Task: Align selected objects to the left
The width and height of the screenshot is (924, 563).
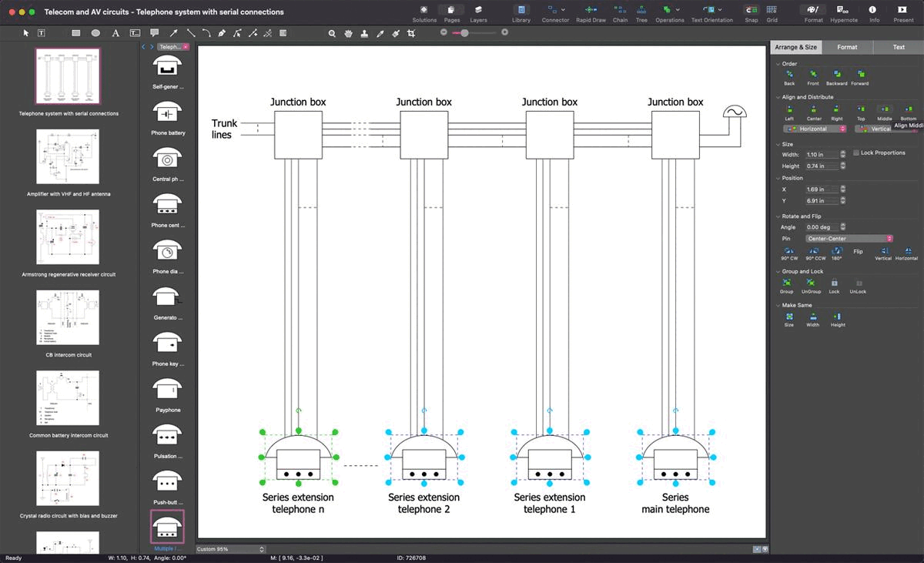Action: 789,110
